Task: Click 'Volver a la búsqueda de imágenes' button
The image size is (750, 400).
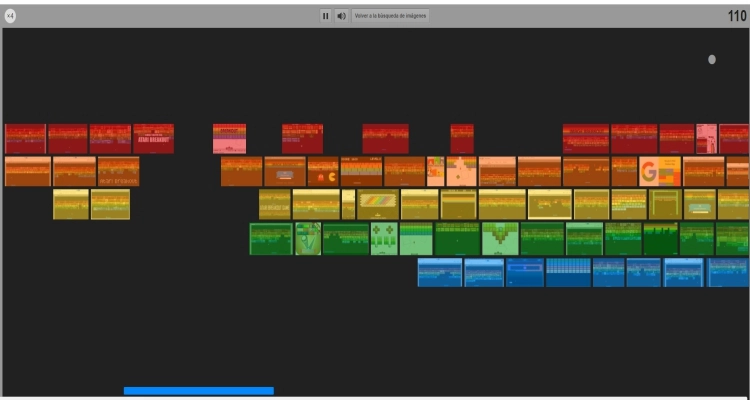Action: (x=390, y=16)
